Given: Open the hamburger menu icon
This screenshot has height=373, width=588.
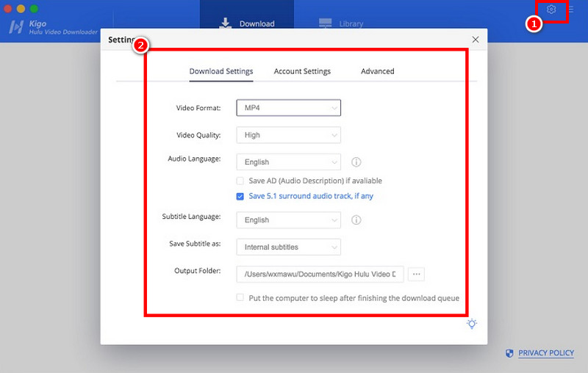Looking at the screenshot, I should pos(571,10).
